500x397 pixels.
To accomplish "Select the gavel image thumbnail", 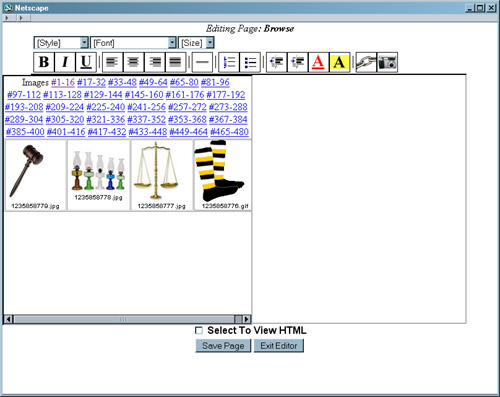I will coord(27,171).
